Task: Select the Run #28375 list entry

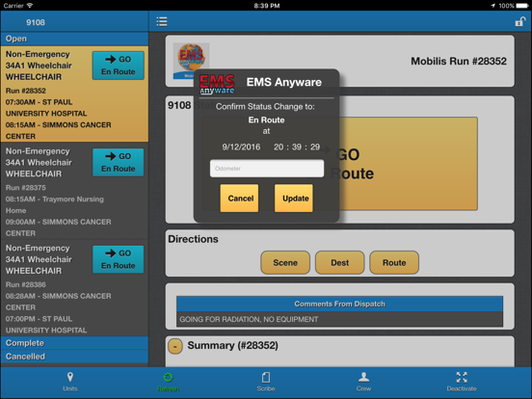Action: click(74, 191)
